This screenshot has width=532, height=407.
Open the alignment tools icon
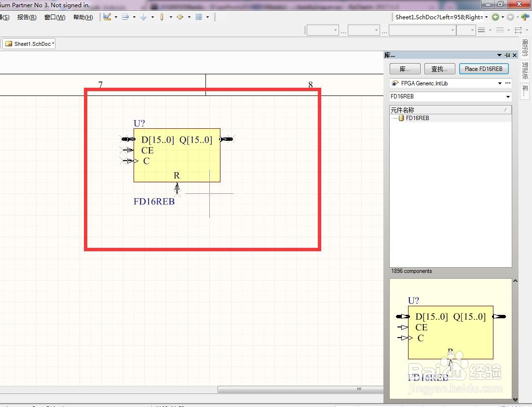click(x=125, y=17)
